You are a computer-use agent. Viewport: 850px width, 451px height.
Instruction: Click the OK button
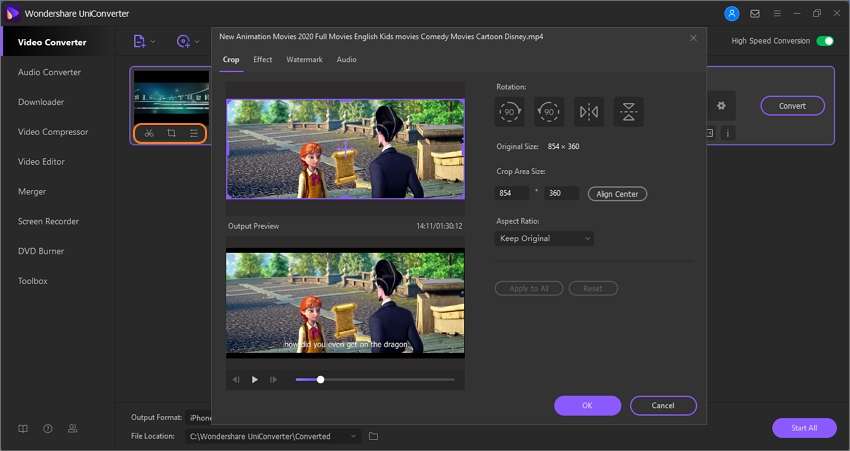pyautogui.click(x=588, y=405)
